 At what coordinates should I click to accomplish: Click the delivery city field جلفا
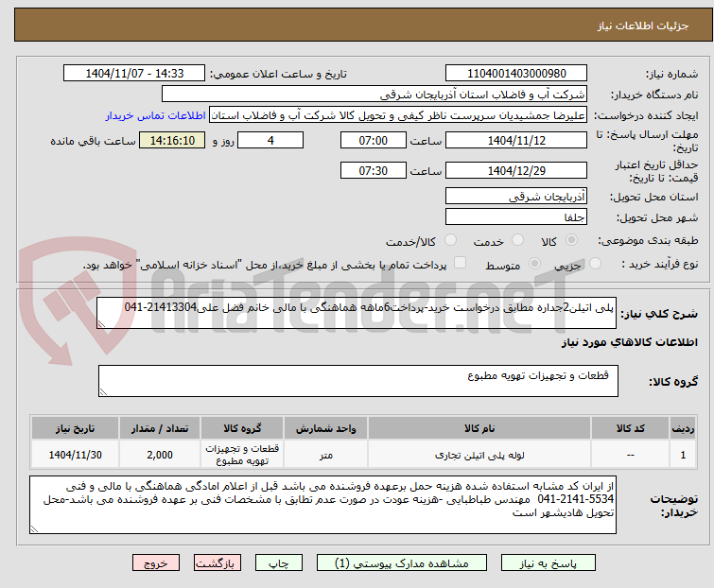point(516,217)
